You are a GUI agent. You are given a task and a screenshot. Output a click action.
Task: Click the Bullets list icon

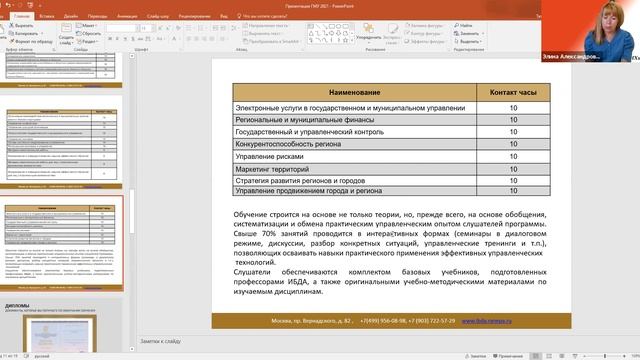[189, 28]
